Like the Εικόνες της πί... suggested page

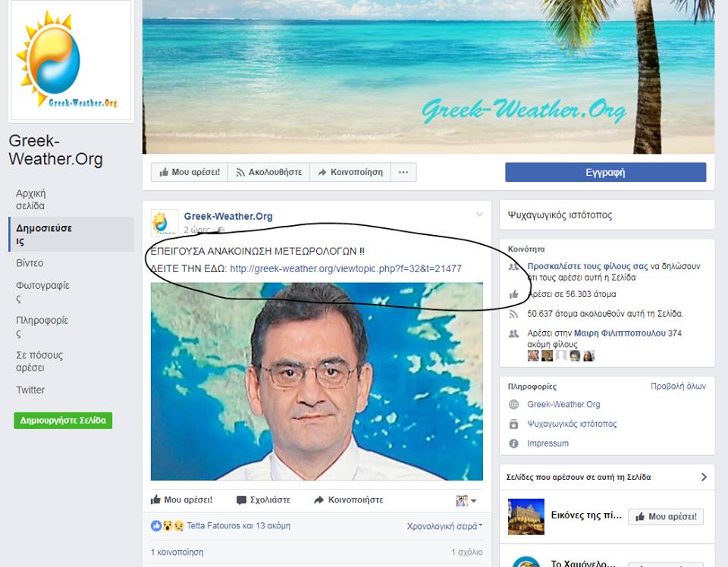click(x=666, y=516)
